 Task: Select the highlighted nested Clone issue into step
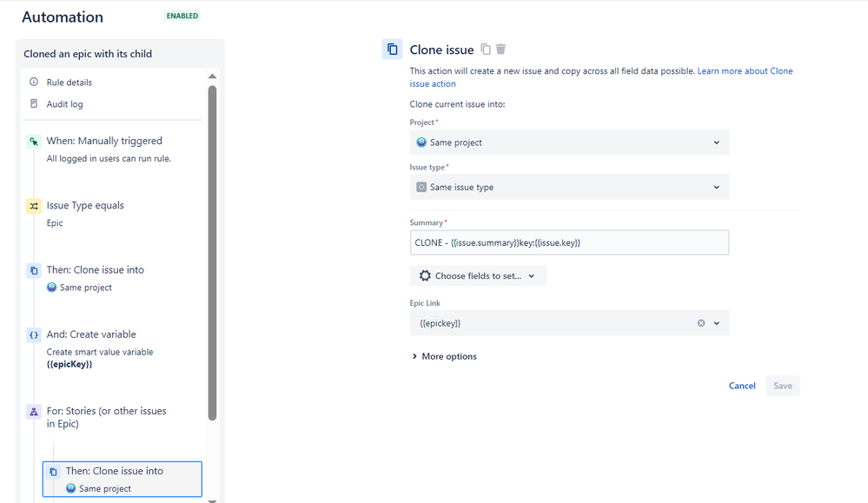123,480
